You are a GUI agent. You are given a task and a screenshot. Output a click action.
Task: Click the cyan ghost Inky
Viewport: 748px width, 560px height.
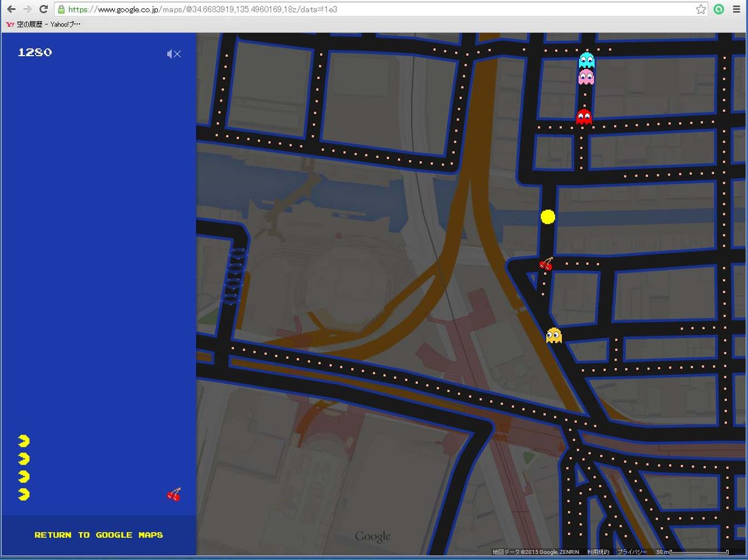tap(586, 60)
